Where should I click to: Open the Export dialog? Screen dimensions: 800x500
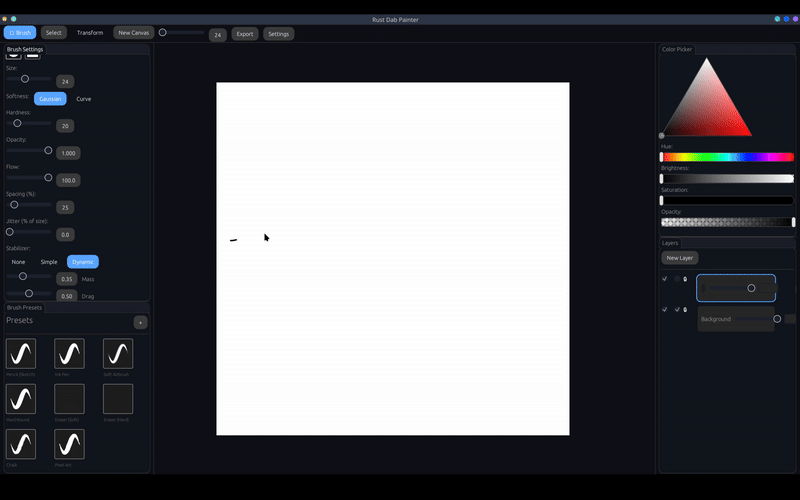pos(245,34)
